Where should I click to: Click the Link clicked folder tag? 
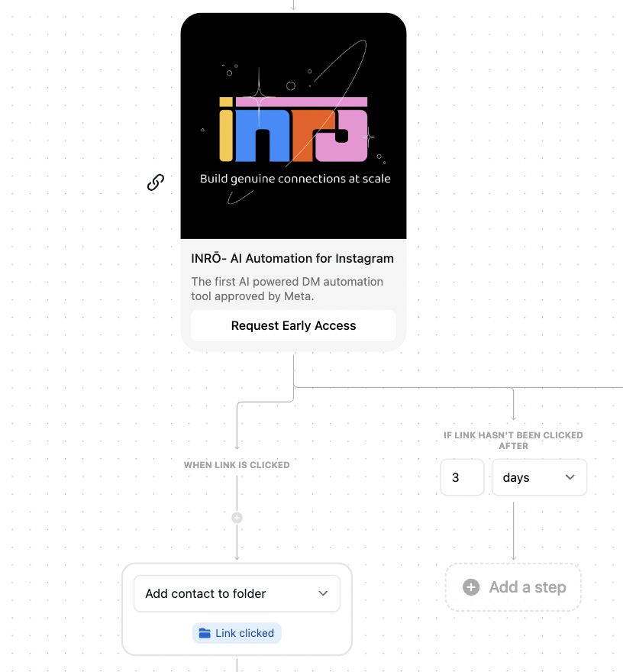(x=237, y=633)
